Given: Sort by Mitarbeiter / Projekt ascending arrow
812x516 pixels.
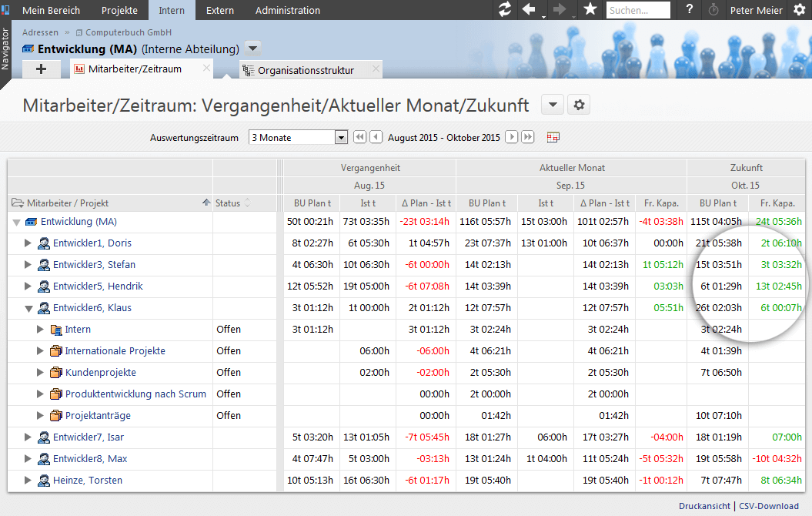Looking at the screenshot, I should pos(206,203).
